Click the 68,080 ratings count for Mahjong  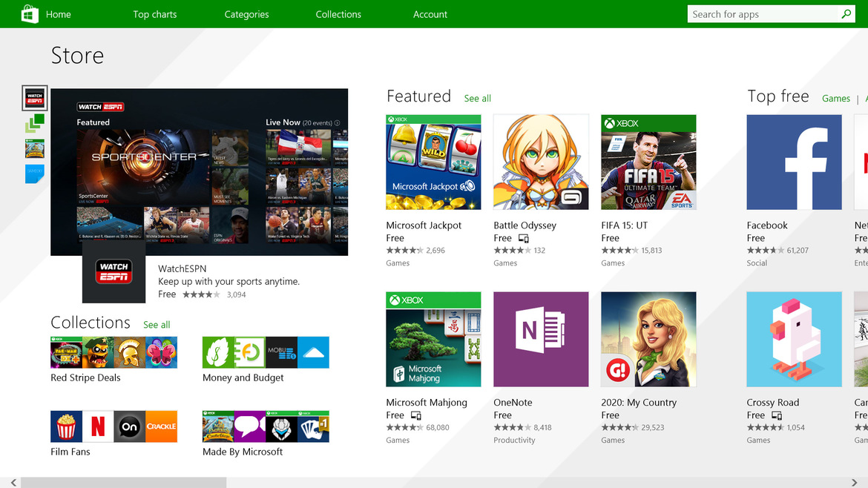438,428
